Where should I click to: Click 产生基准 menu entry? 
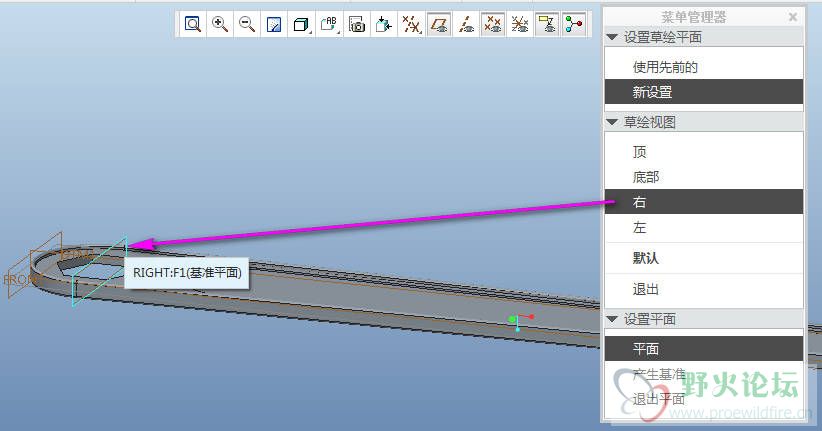pos(704,374)
